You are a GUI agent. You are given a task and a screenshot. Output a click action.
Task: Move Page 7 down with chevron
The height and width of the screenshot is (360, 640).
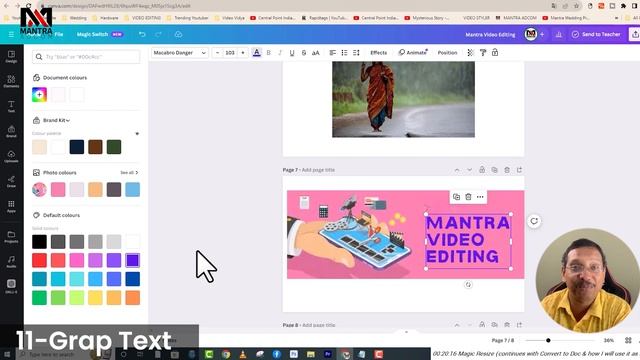coord(469,170)
